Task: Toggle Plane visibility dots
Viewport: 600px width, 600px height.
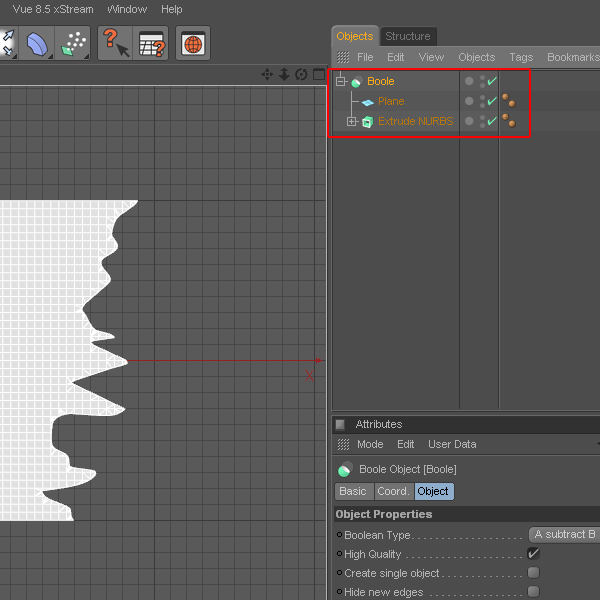Action: click(482, 101)
